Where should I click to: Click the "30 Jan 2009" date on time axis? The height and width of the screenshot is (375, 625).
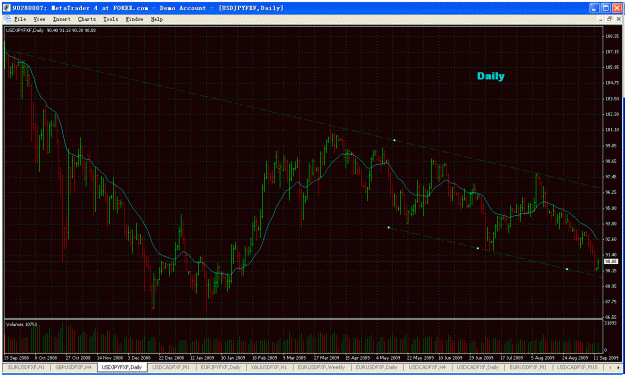(233, 358)
